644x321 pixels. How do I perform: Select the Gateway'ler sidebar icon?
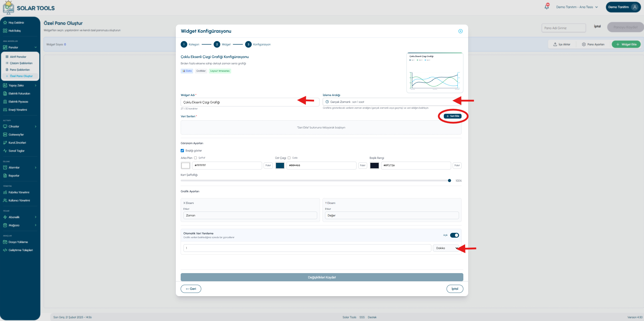pos(5,135)
